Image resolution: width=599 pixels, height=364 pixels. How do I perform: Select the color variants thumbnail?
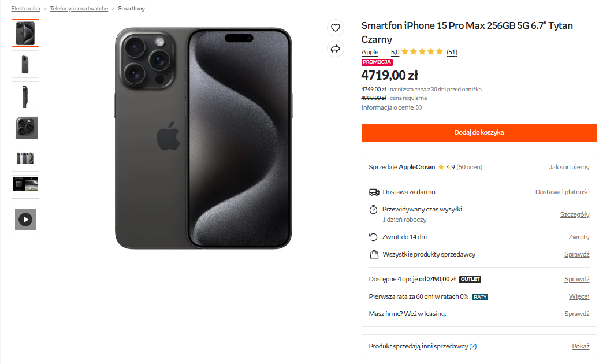[25, 158]
